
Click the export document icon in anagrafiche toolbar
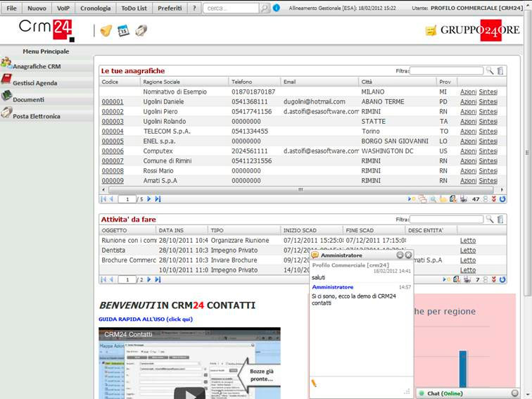453,199
